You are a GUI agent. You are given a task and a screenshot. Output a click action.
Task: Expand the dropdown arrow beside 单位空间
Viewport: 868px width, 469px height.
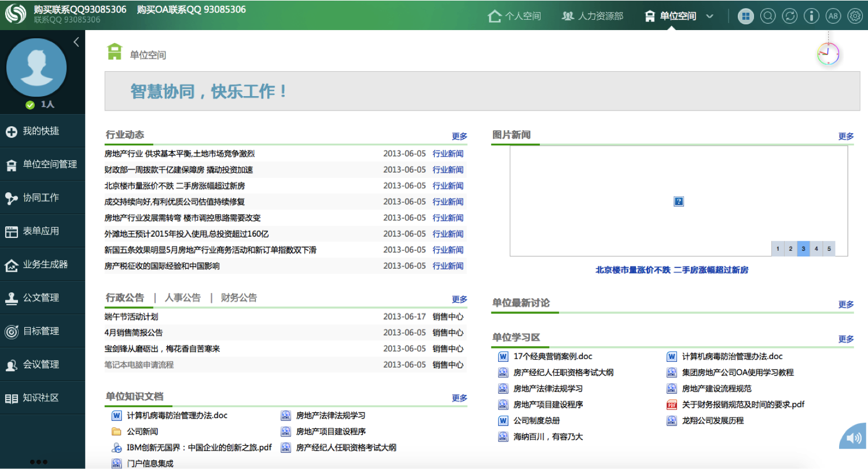click(x=710, y=16)
